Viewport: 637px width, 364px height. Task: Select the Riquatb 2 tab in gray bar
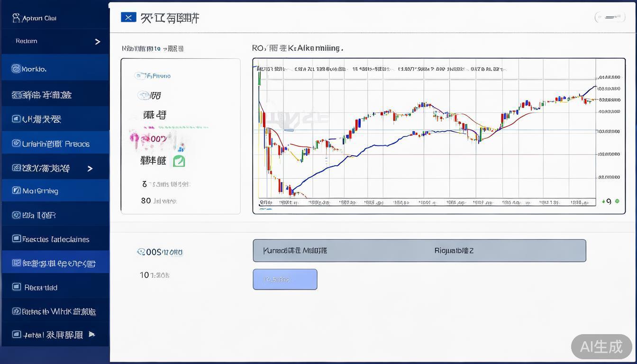click(454, 251)
